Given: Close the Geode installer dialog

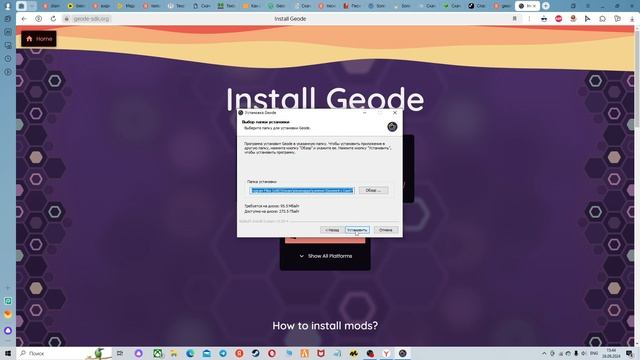Looking at the screenshot, I should coord(395,113).
